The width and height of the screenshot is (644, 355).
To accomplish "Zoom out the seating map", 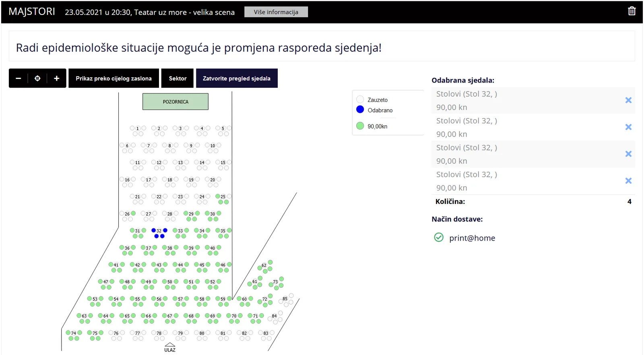I will point(19,79).
